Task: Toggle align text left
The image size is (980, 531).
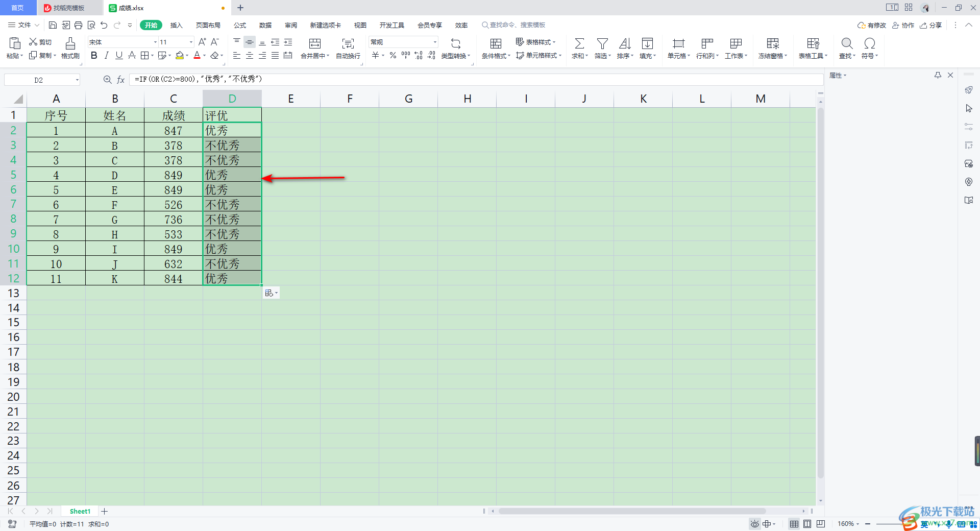Action: (237, 55)
